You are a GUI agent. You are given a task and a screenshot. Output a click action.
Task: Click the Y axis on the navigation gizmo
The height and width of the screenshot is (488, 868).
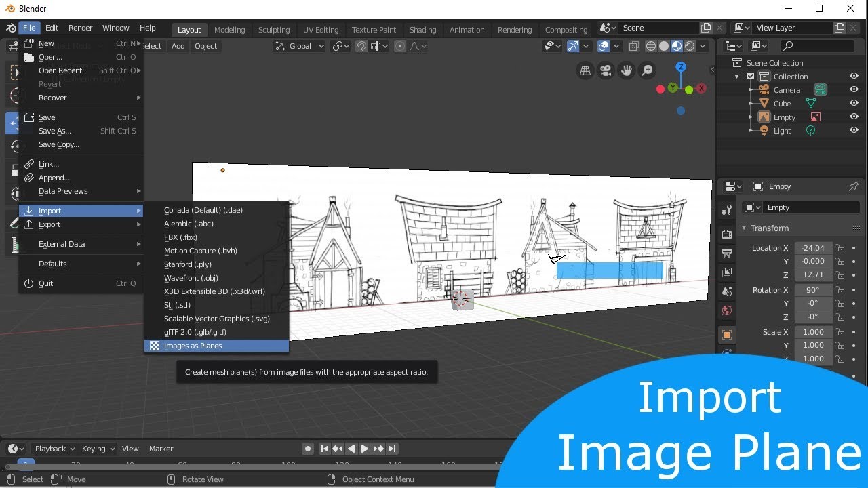[x=673, y=88]
